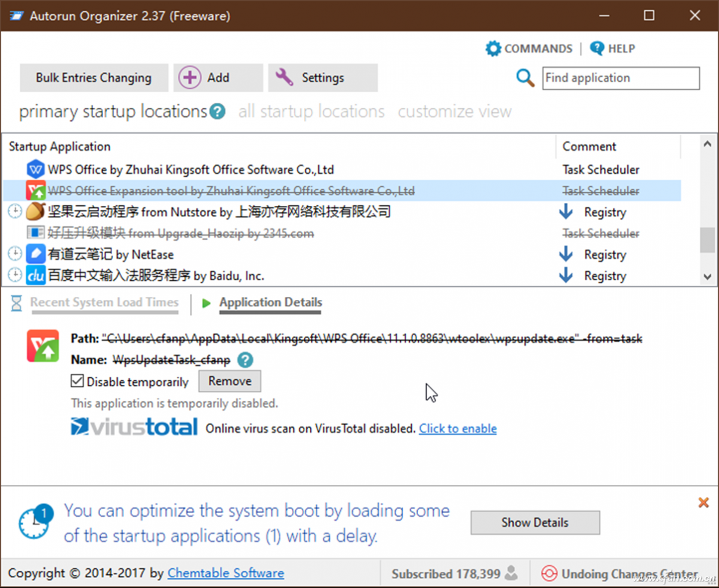
Task: Switch to primary startup locations view
Action: [x=113, y=111]
